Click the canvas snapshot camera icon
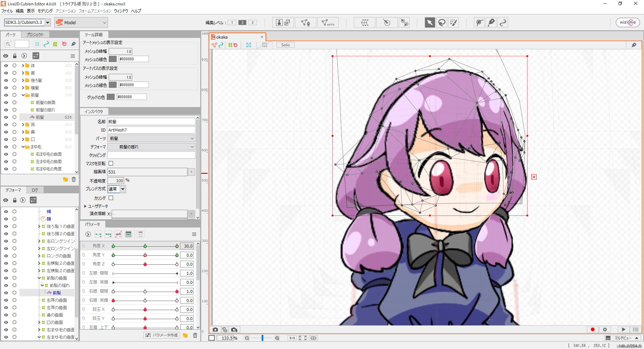 [215, 330]
